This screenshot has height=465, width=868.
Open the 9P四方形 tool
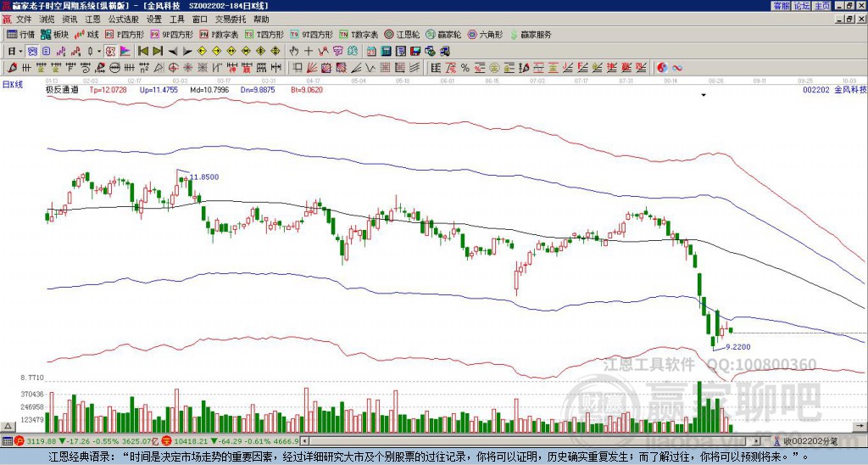point(171,34)
